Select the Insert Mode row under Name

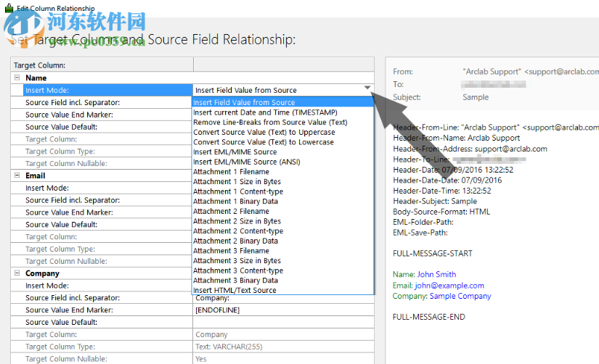(108, 90)
